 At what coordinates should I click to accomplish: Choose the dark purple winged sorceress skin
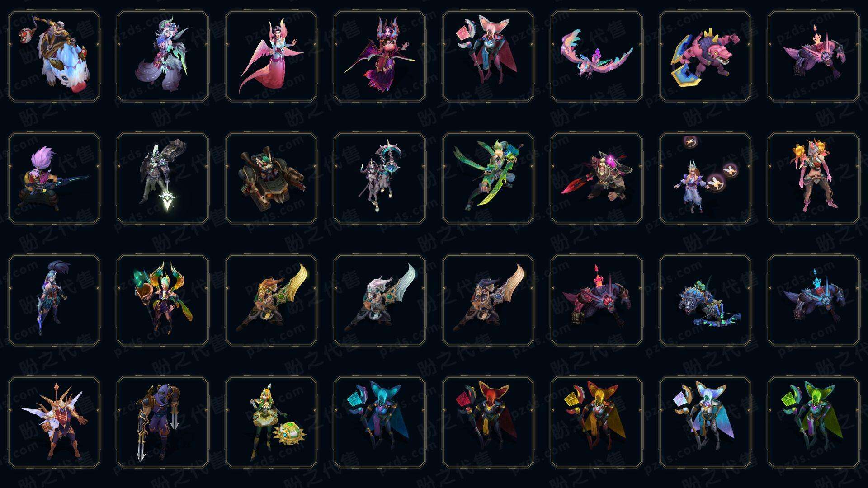point(380,56)
